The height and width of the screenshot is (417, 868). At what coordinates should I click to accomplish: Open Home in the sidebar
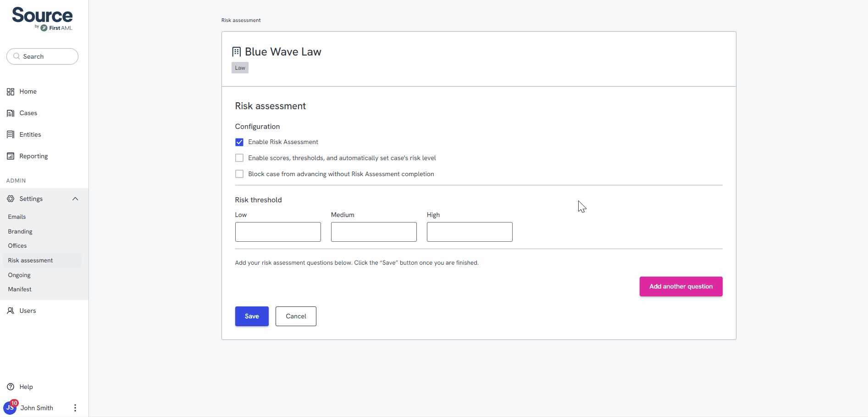[28, 92]
